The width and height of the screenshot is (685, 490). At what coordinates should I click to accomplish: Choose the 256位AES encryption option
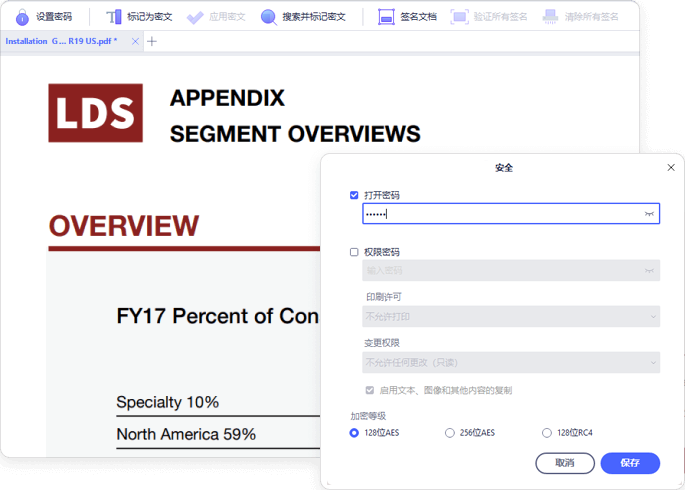click(450, 433)
